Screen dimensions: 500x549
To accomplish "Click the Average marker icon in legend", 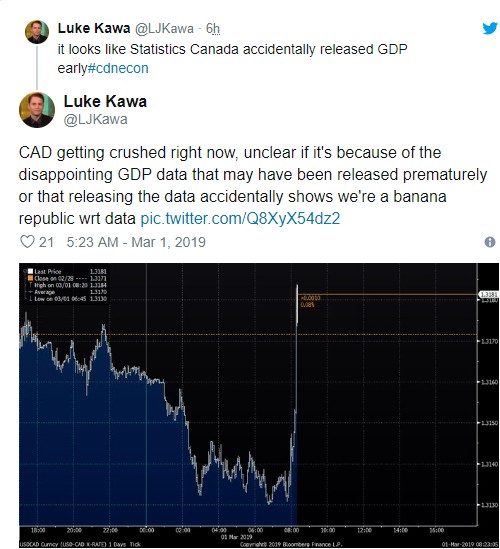I will coord(30,292).
